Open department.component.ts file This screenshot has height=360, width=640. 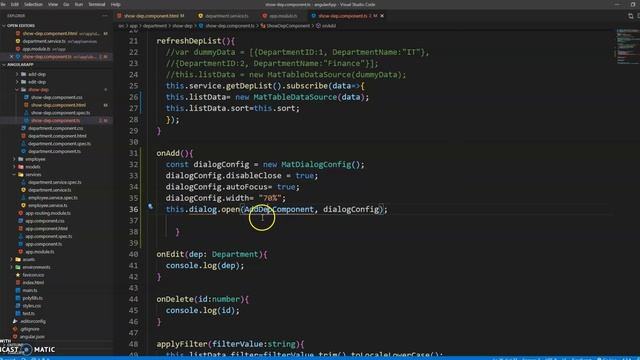point(54,151)
